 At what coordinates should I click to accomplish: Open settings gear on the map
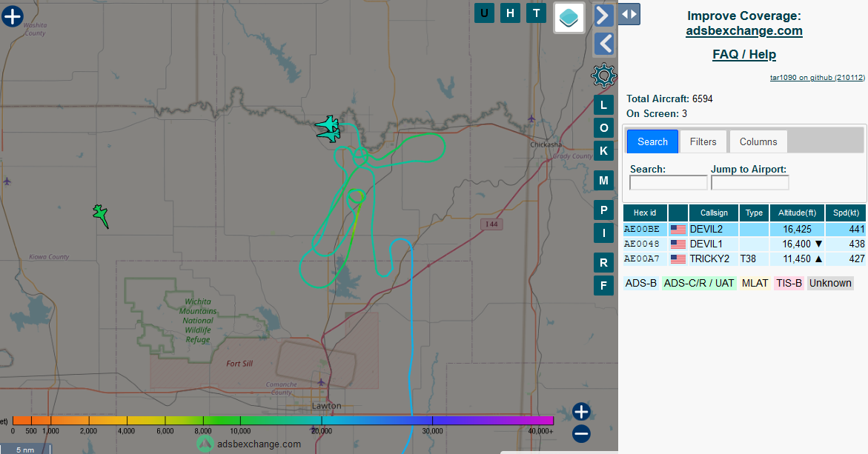(x=604, y=76)
